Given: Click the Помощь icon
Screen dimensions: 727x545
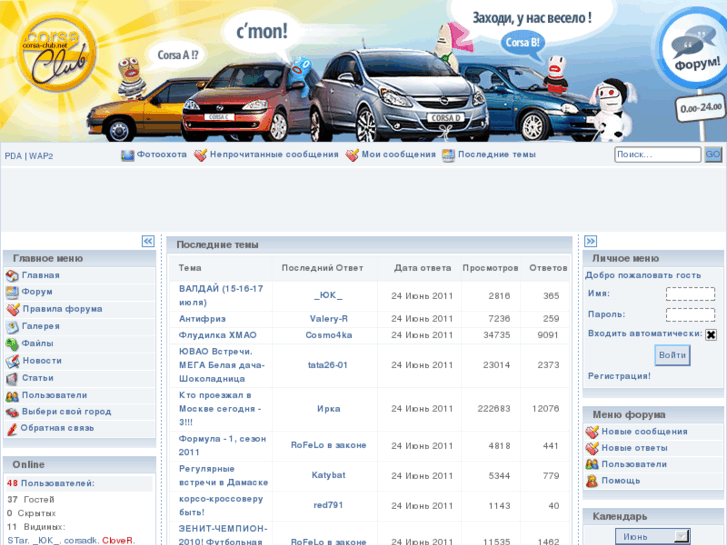Looking at the screenshot, I should coord(592,481).
